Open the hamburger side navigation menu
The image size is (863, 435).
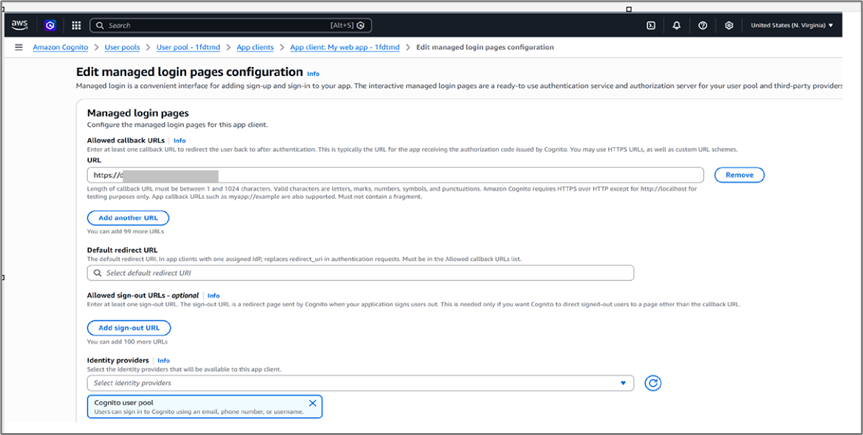[x=18, y=47]
